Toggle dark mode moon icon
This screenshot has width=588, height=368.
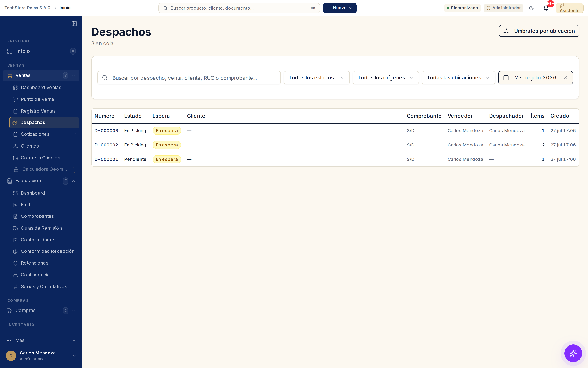[x=531, y=8]
